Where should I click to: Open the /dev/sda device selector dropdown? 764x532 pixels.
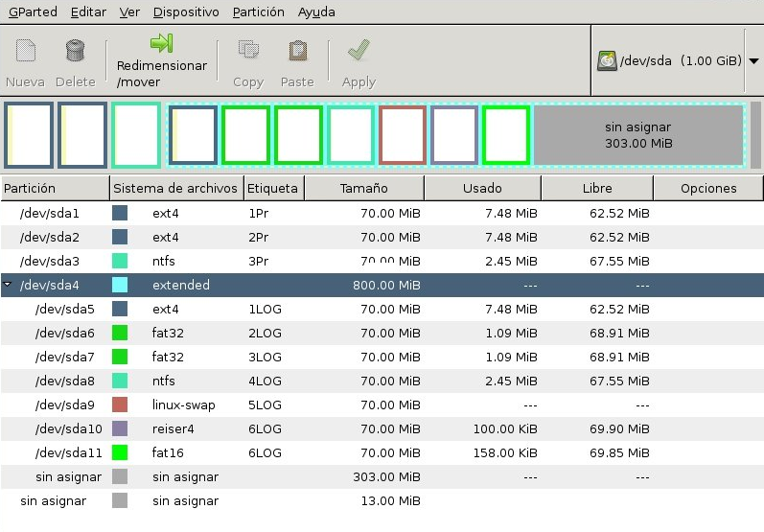click(753, 61)
